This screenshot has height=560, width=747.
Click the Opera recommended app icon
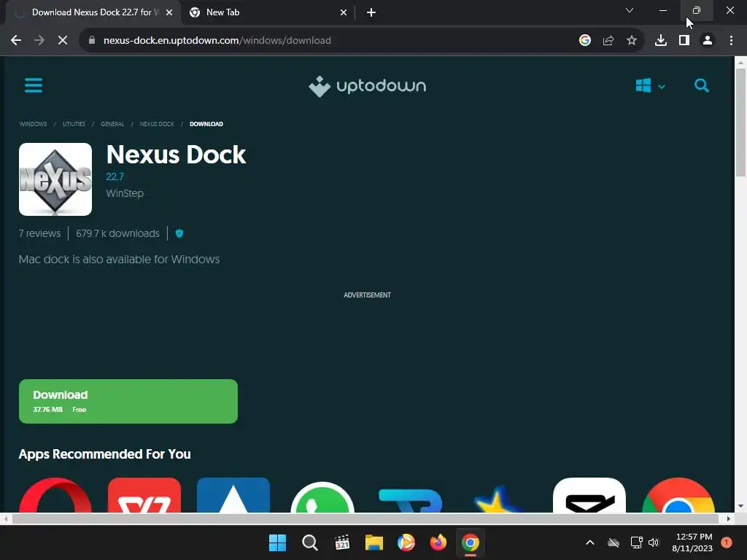click(x=55, y=495)
